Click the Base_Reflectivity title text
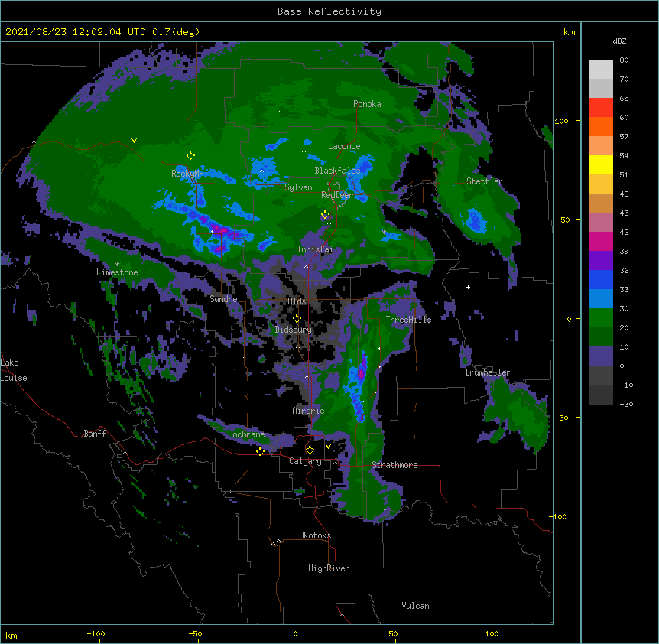This screenshot has height=644, width=659. (329, 11)
